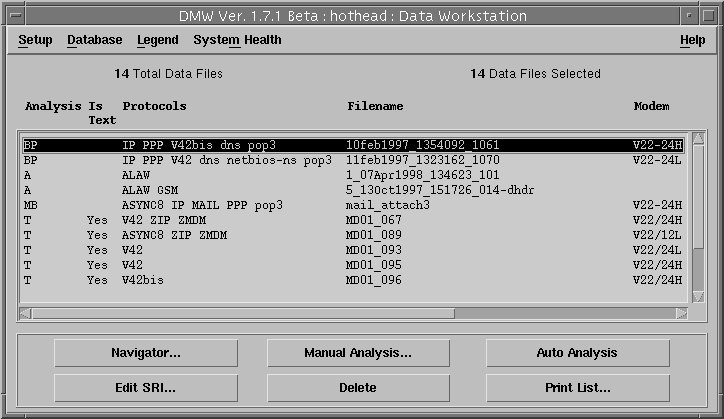724x419 pixels.
Task: Open the Help menu
Action: 692,40
